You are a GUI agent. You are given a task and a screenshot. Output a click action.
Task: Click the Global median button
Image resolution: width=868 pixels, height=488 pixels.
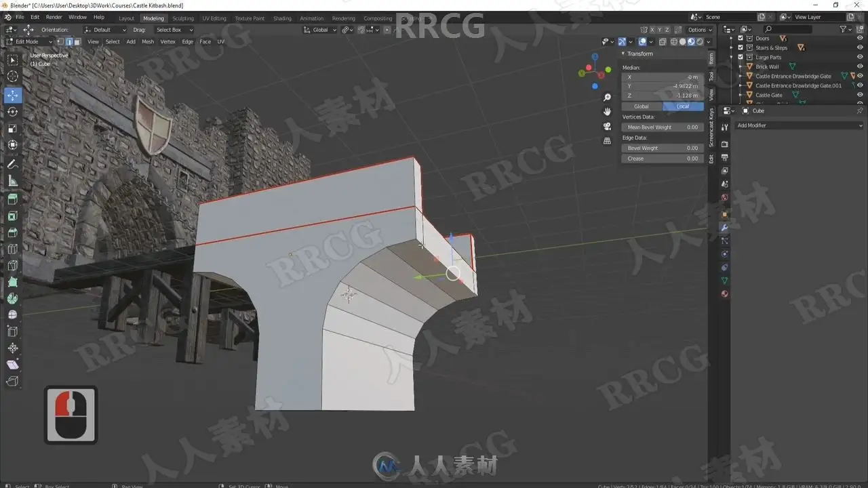click(x=642, y=106)
